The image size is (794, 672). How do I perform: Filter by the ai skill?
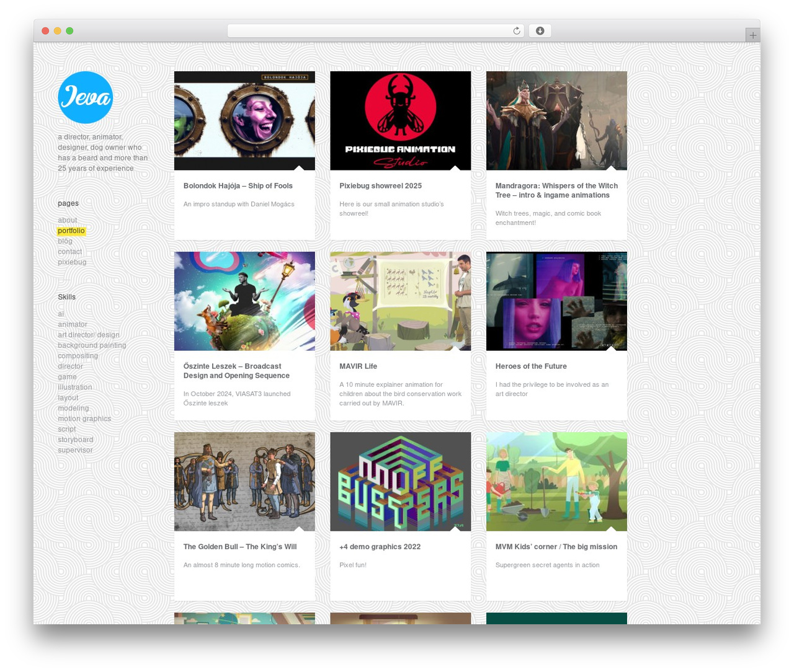pos(61,314)
